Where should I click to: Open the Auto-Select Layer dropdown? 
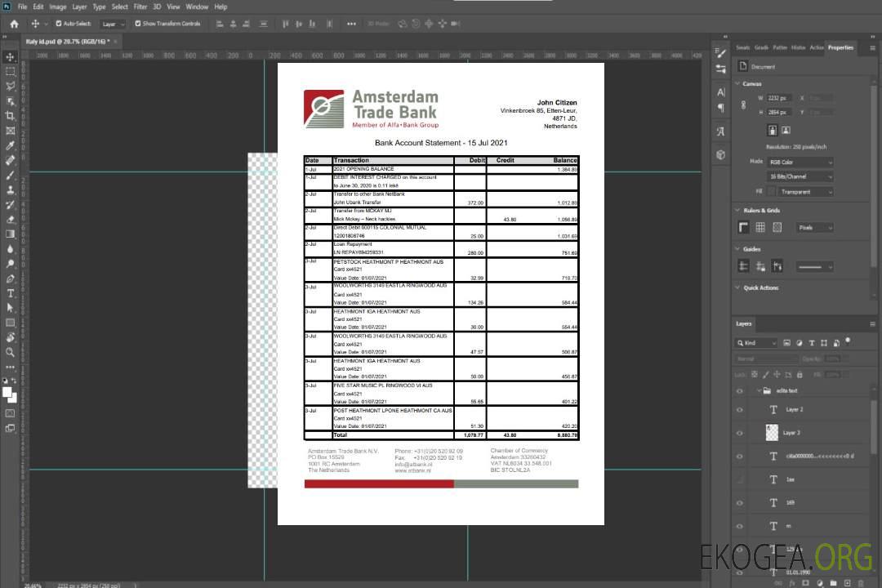(x=113, y=24)
